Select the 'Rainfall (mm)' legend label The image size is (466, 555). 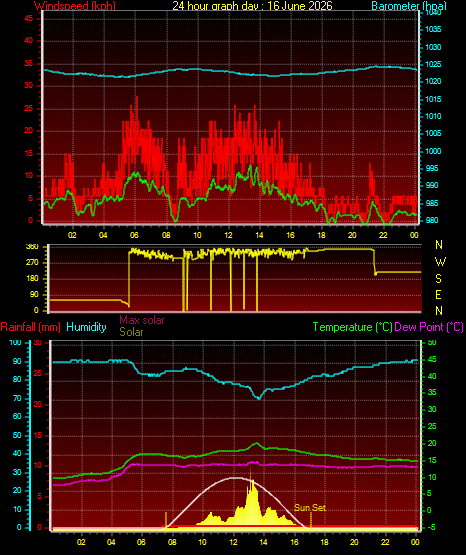[x=30, y=327]
